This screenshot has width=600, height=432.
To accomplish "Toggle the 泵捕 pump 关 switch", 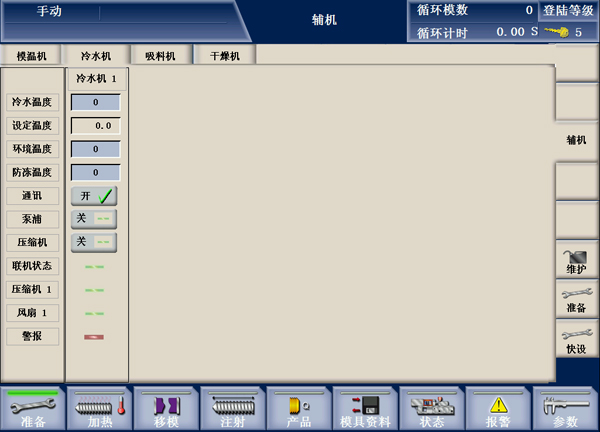I will coord(94,219).
